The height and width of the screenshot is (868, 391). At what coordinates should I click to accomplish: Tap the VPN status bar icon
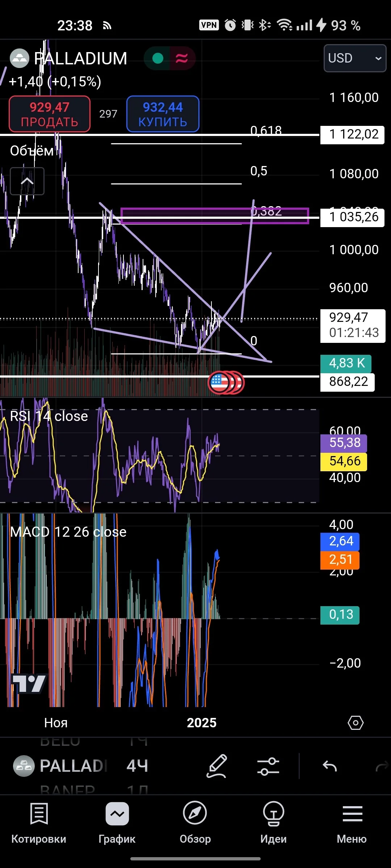point(209,25)
